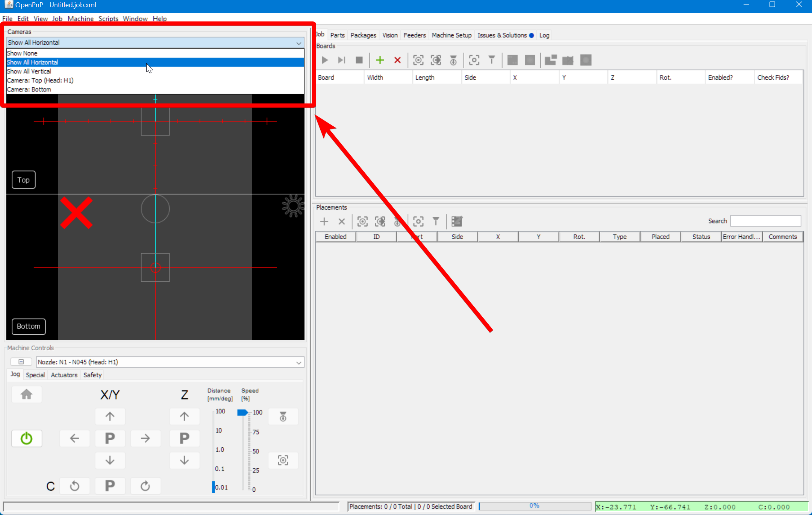Click the red remove board X icon
812x515 pixels.
point(397,60)
